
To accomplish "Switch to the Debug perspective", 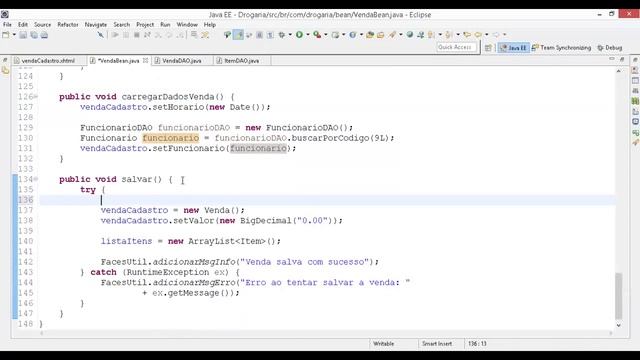I will click(610, 48).
